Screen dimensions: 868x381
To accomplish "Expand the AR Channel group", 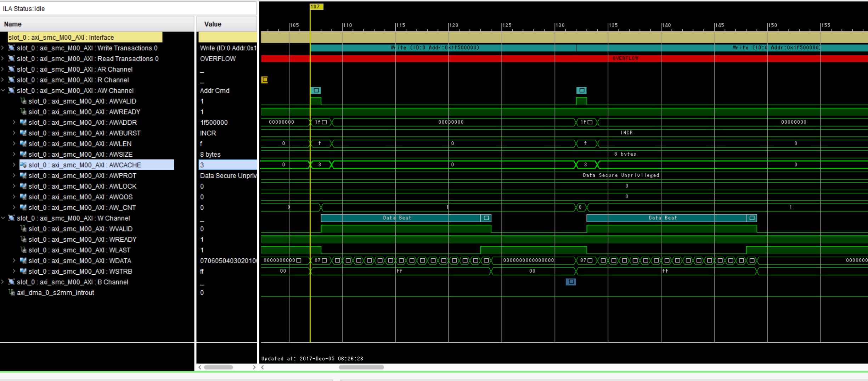I will [3, 69].
